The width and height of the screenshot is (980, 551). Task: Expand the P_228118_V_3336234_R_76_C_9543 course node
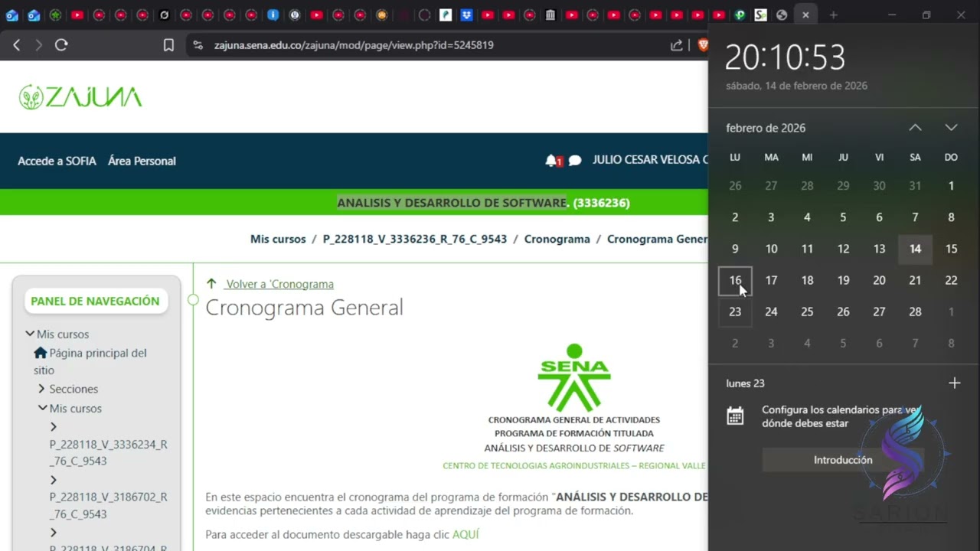(x=53, y=427)
